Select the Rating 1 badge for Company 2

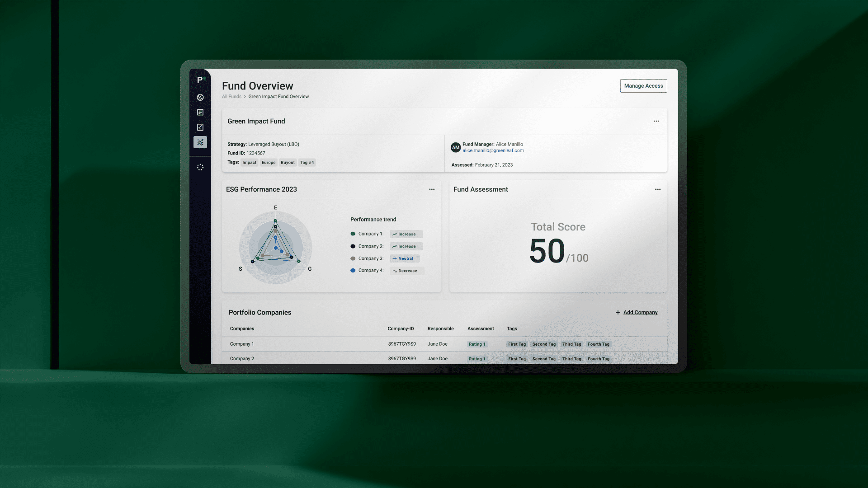tap(477, 358)
